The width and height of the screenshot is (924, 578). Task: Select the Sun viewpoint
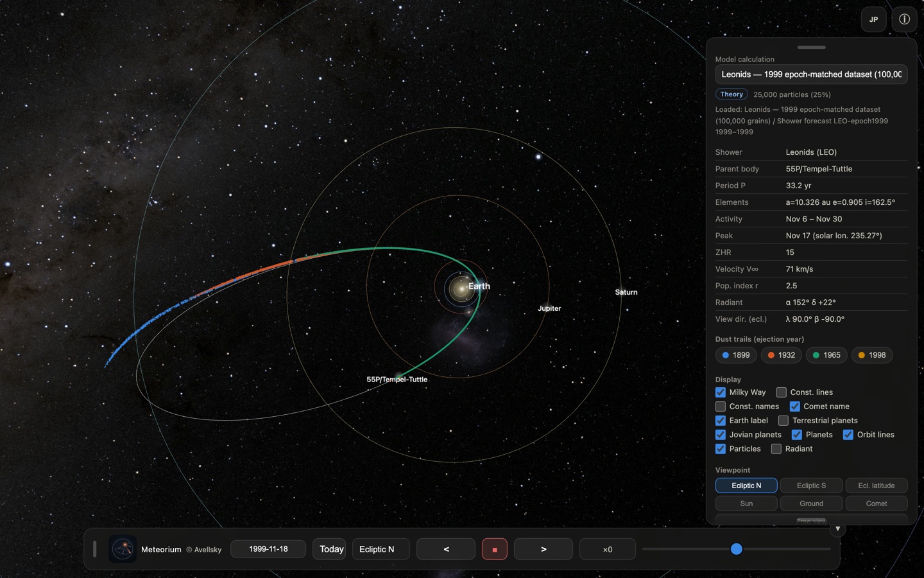[746, 504]
